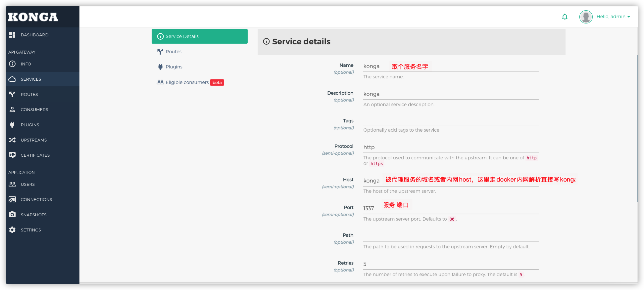Open the Dashboard from the sidebar
The image size is (644, 290).
34,35
